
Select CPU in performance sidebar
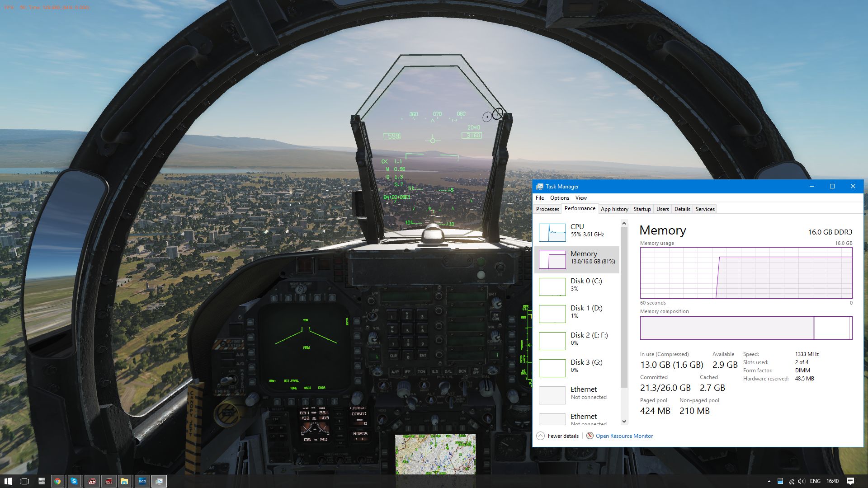[577, 232]
